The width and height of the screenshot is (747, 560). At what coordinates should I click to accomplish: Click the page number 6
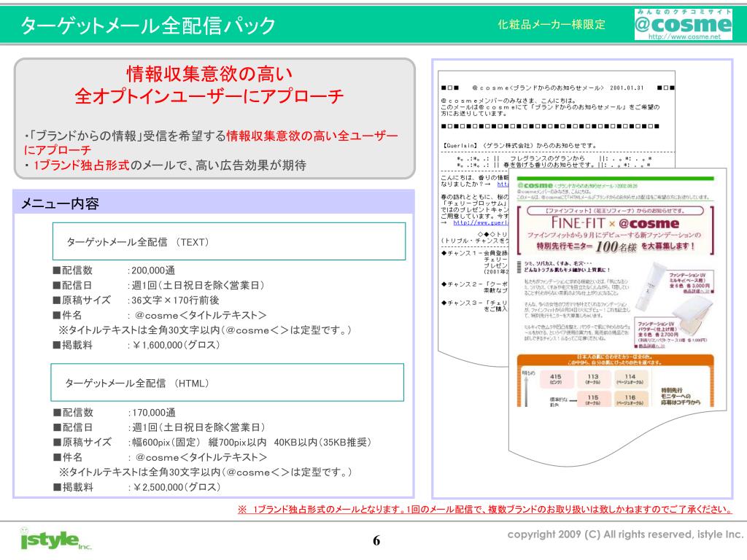coord(376,540)
